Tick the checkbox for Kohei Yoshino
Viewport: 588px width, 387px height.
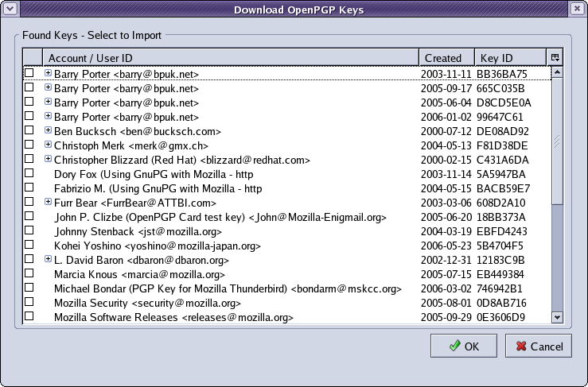[29, 245]
